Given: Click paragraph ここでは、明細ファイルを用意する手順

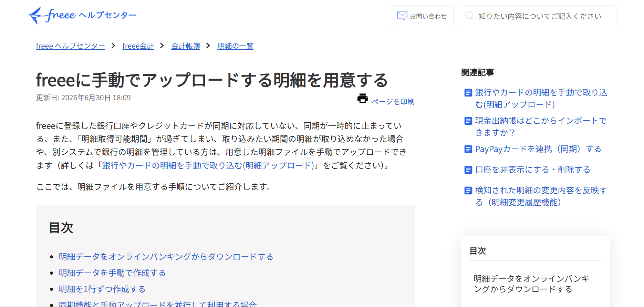Looking at the screenshot, I should point(155,187).
